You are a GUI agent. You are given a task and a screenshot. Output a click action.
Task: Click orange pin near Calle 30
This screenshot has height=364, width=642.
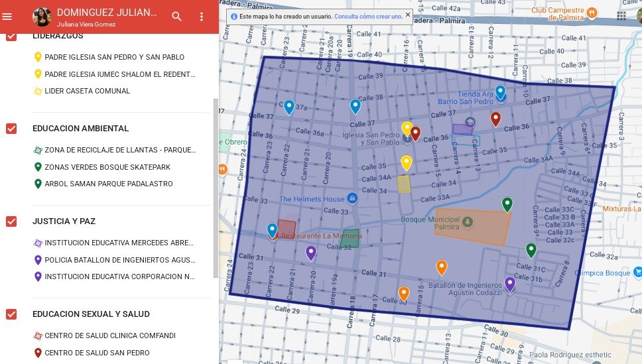pos(404,294)
